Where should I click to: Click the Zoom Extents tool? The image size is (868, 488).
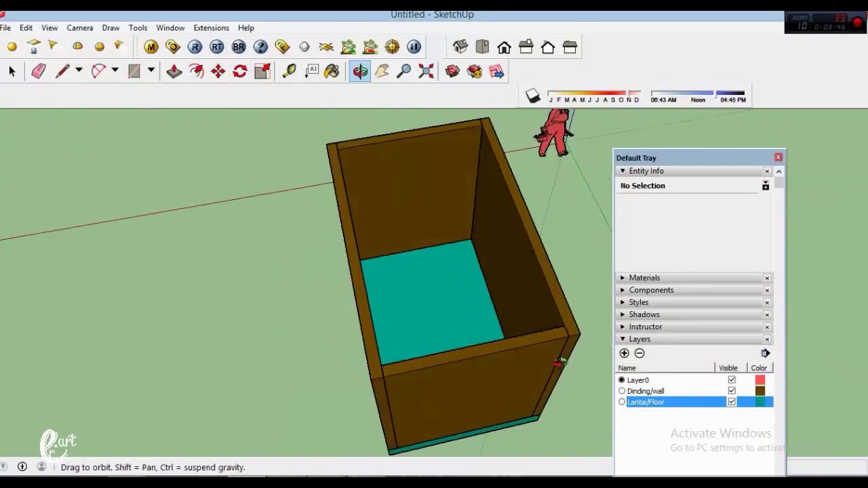(427, 71)
